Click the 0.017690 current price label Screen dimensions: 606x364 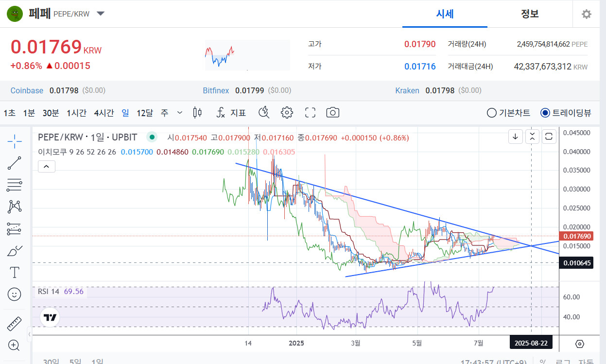(577, 236)
